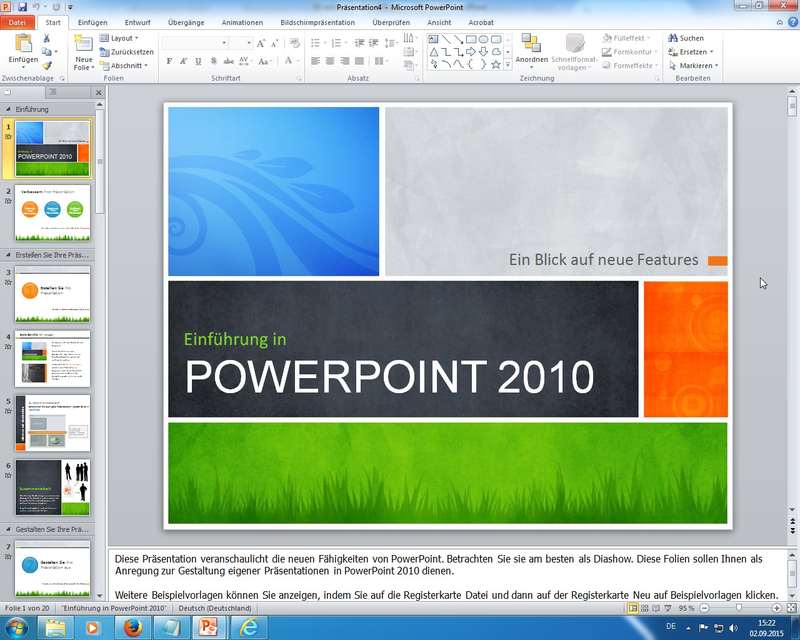Open the Übergänge ribbon tab
Screen dimensions: 800x640
coord(188,21)
